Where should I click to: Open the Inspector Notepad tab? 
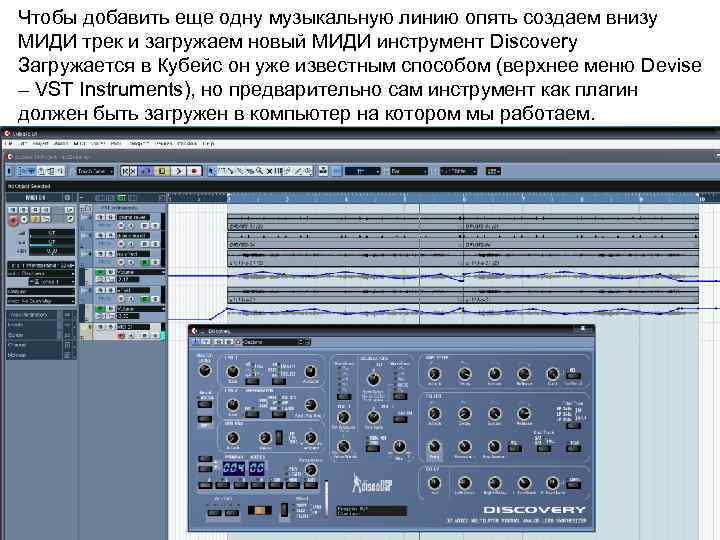tap(33, 355)
